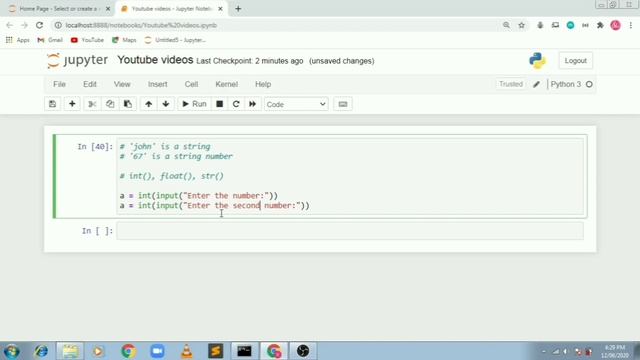
Task: Open the cell type Code dropdown
Action: click(x=296, y=104)
